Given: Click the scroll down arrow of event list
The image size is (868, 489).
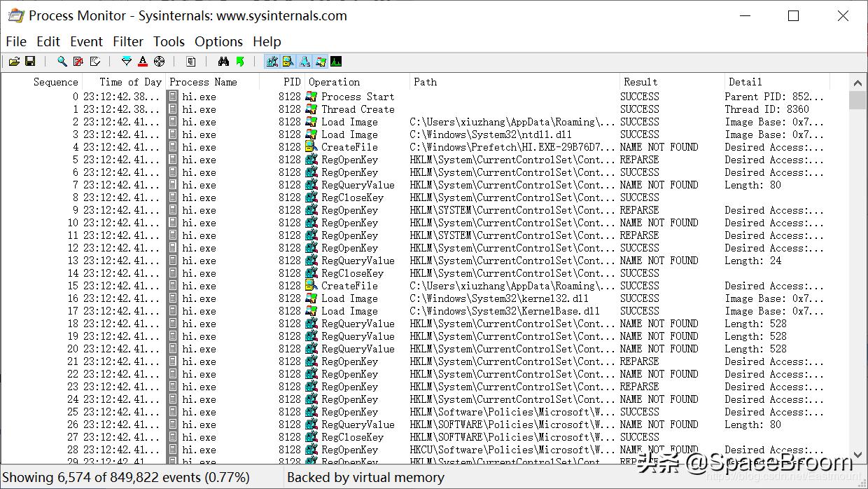Looking at the screenshot, I should (857, 455).
